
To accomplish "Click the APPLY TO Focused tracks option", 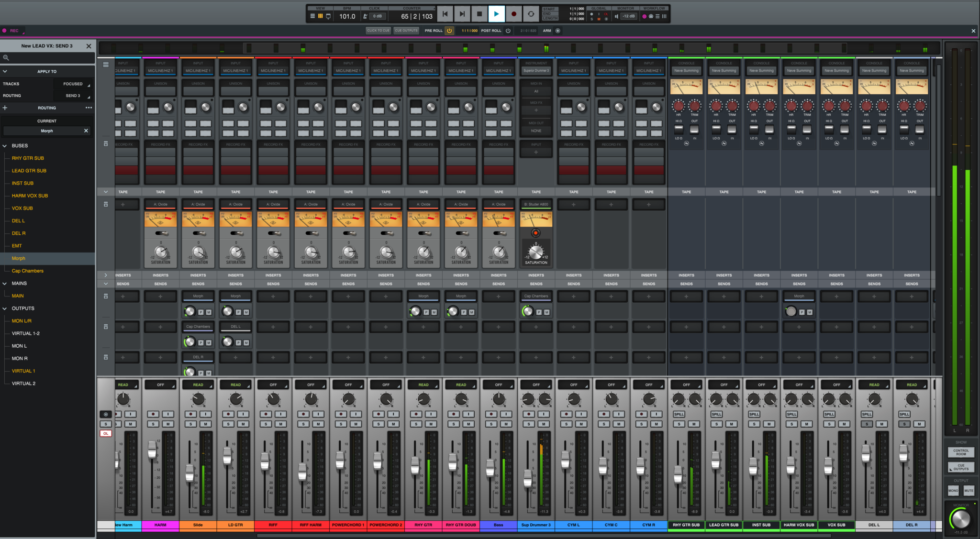I will [x=73, y=84].
